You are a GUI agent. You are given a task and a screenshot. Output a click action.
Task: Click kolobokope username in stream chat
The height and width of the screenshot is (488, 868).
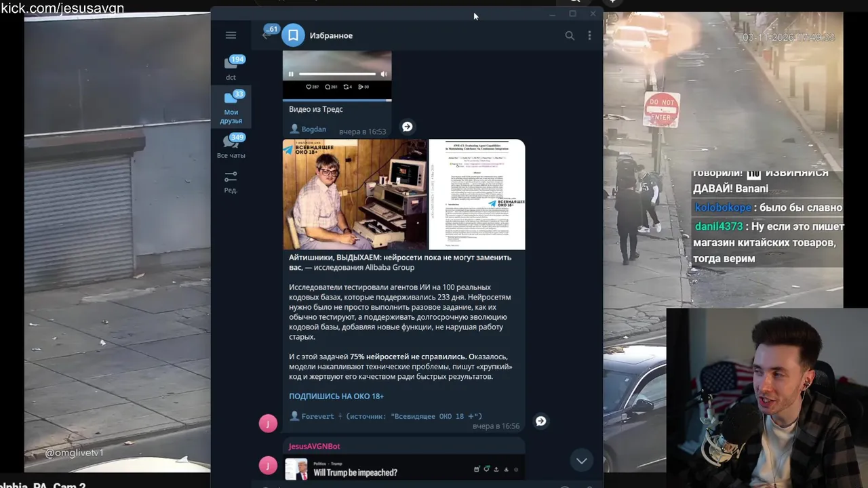pos(723,207)
